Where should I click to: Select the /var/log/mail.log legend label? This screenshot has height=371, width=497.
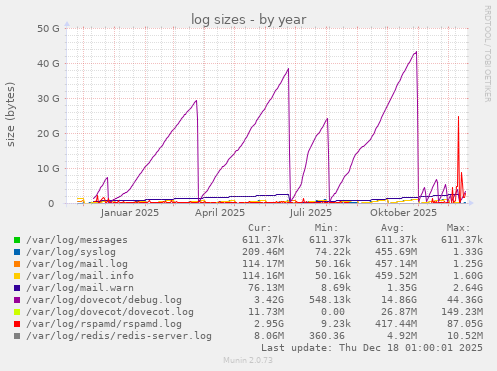click(x=77, y=264)
